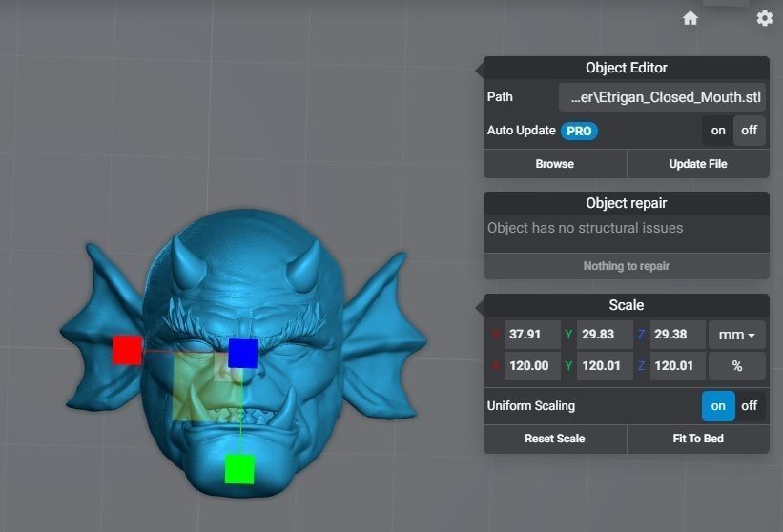Click the Object repair panel header
This screenshot has width=783, height=532.
[627, 203]
